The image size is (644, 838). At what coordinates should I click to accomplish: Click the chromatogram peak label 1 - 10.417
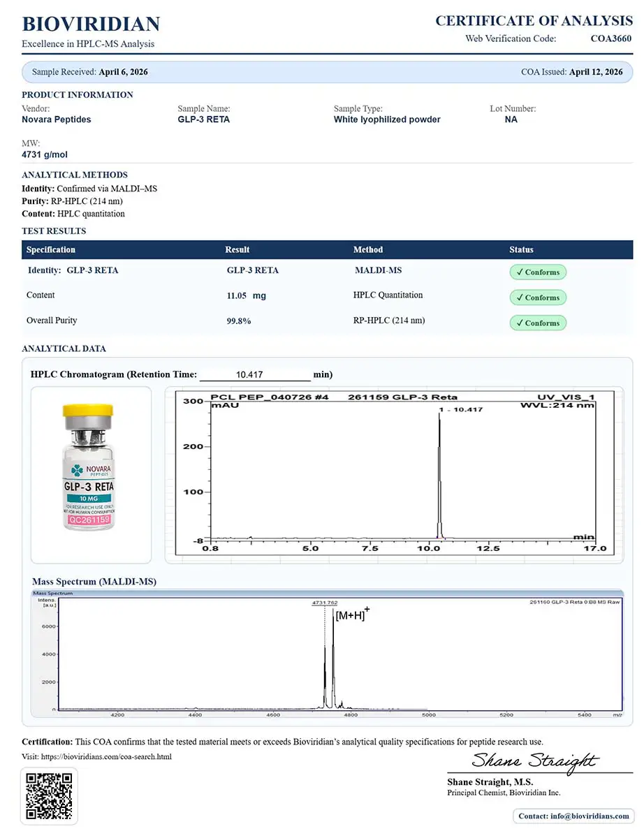pos(461,409)
